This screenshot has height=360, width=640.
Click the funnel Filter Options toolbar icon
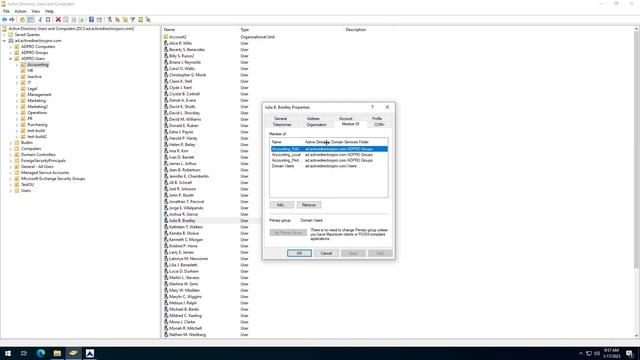(133, 20)
